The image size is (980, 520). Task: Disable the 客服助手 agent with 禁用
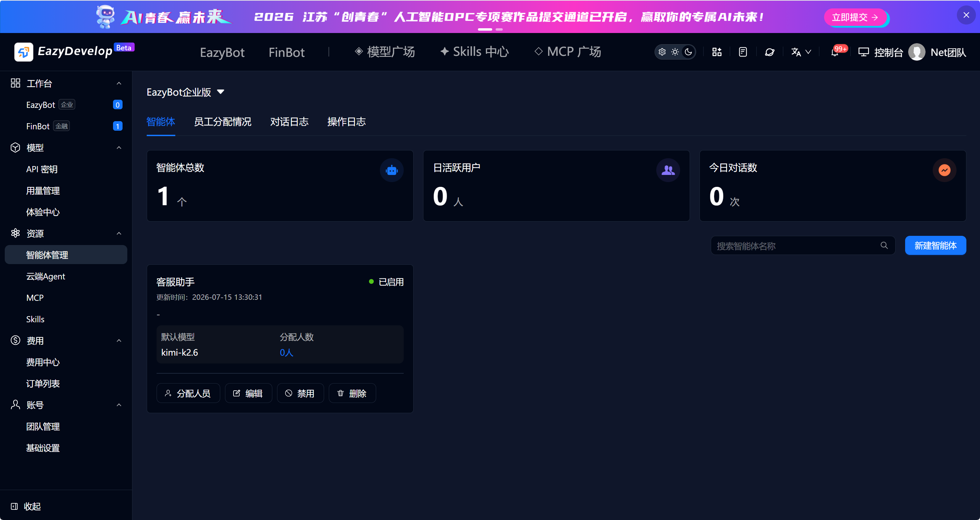300,393
